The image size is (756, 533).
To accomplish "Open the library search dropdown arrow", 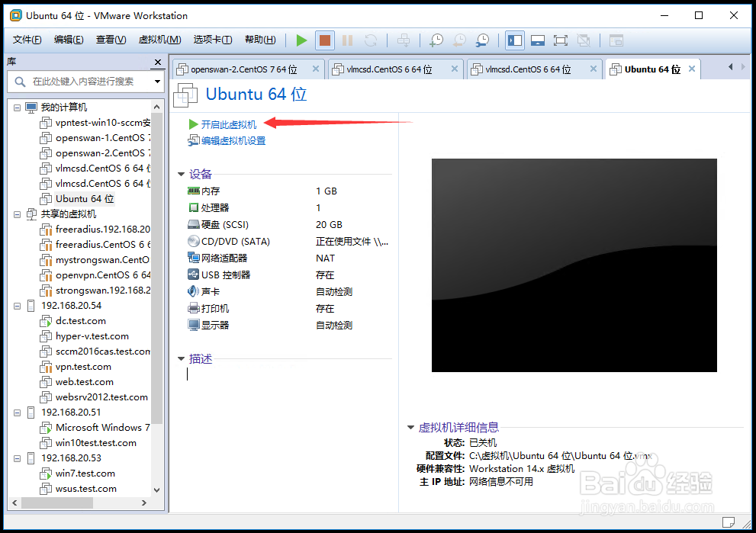I will pos(157,82).
